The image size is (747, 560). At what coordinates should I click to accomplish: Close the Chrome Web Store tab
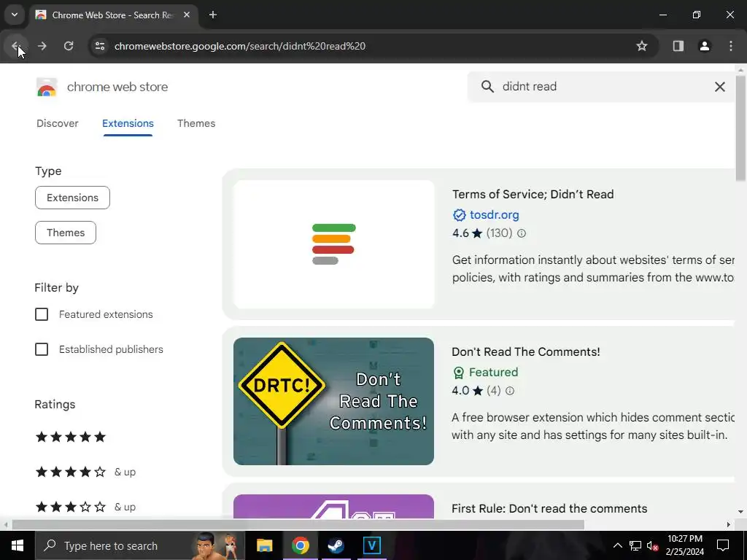click(187, 15)
